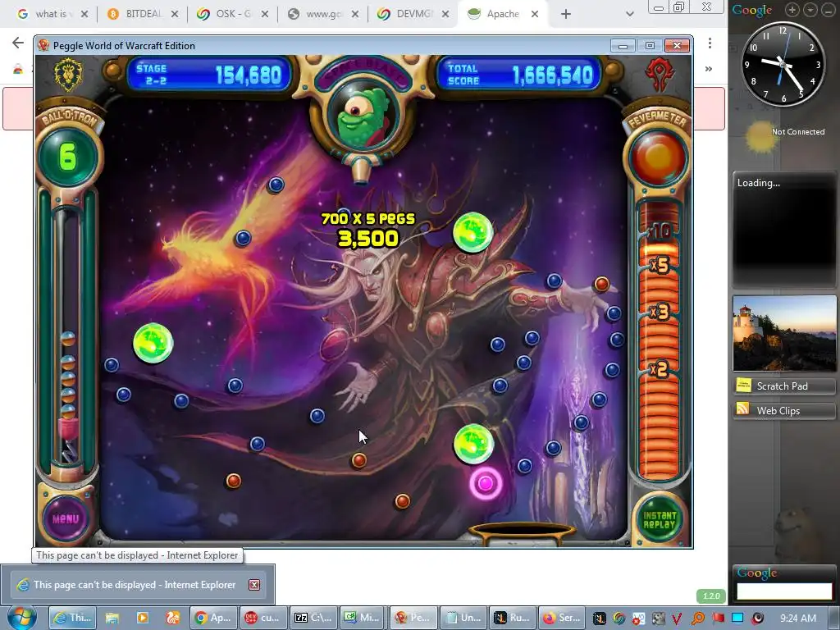Click the orange peg near the elf's outstretched hand
The width and height of the screenshot is (840, 630).
pos(601,284)
